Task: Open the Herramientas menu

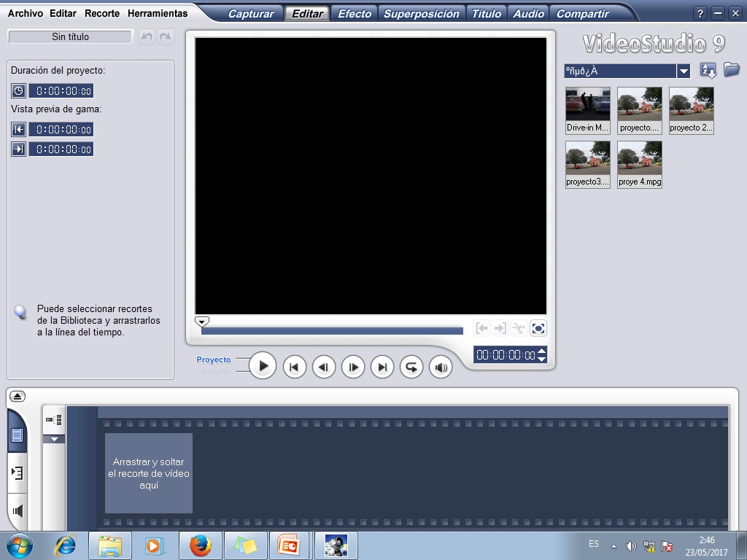Action: (157, 13)
